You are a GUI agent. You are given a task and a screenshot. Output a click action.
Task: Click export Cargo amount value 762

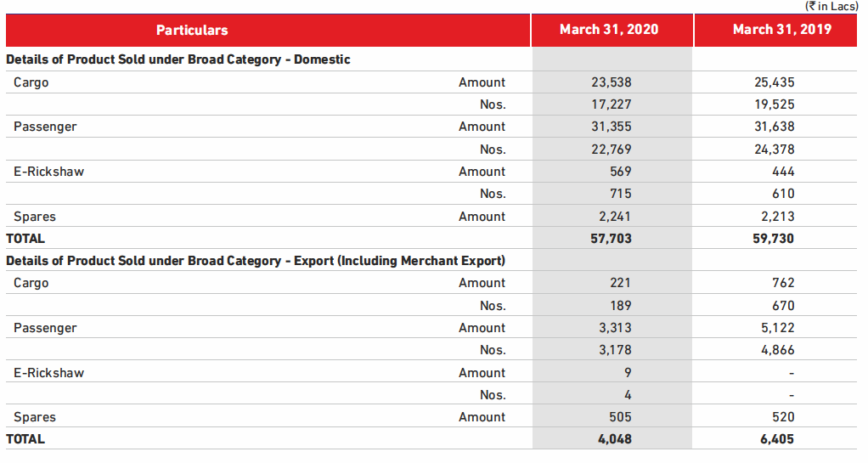point(783,283)
